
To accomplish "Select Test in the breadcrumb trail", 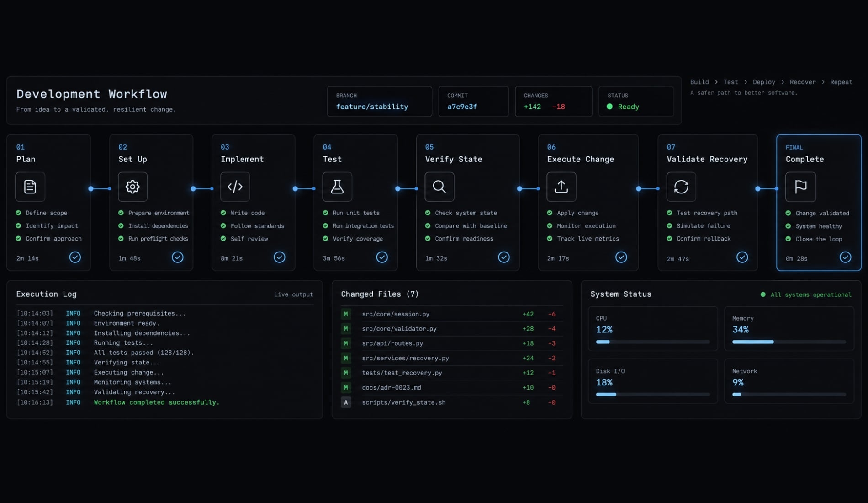I will click(730, 82).
